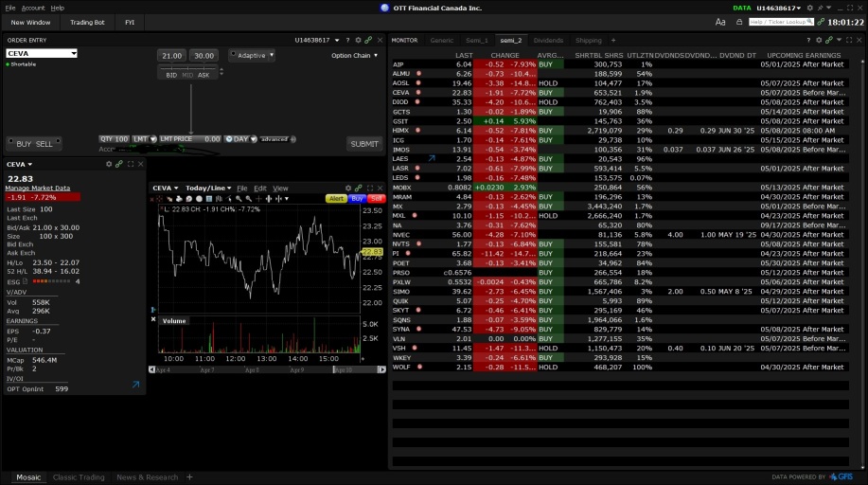Open the File menu in title bar
The image size is (868, 485).
pyautogui.click(x=10, y=8)
